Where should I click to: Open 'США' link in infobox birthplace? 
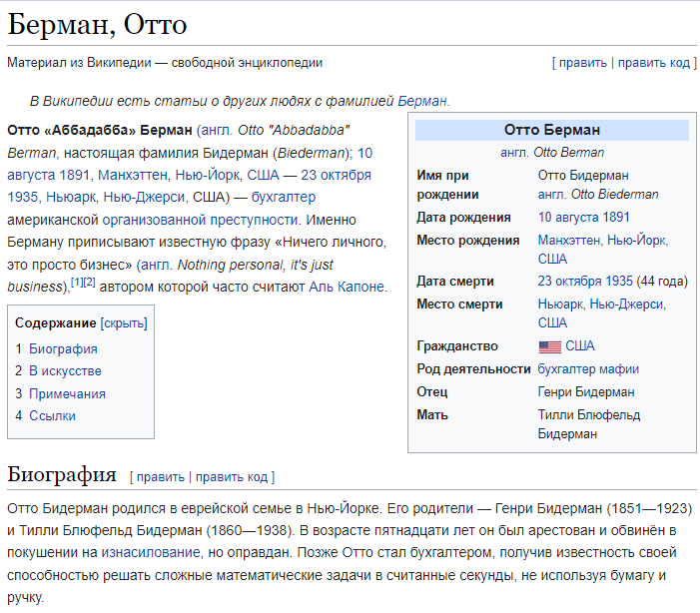coord(552,259)
